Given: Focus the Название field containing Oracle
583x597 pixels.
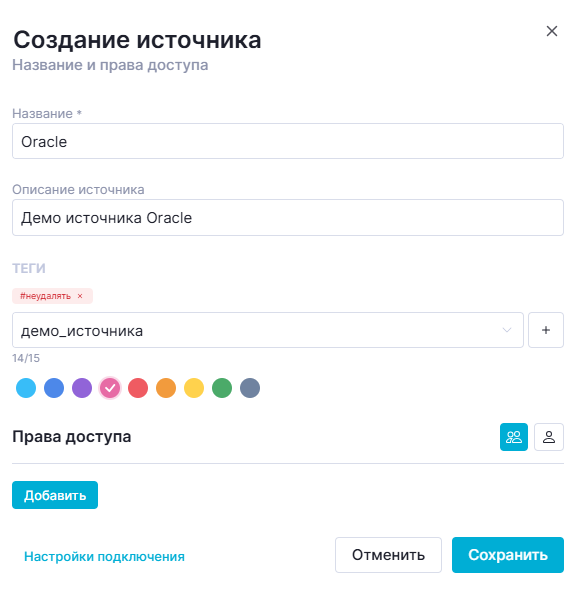Looking at the screenshot, I should (x=288, y=141).
